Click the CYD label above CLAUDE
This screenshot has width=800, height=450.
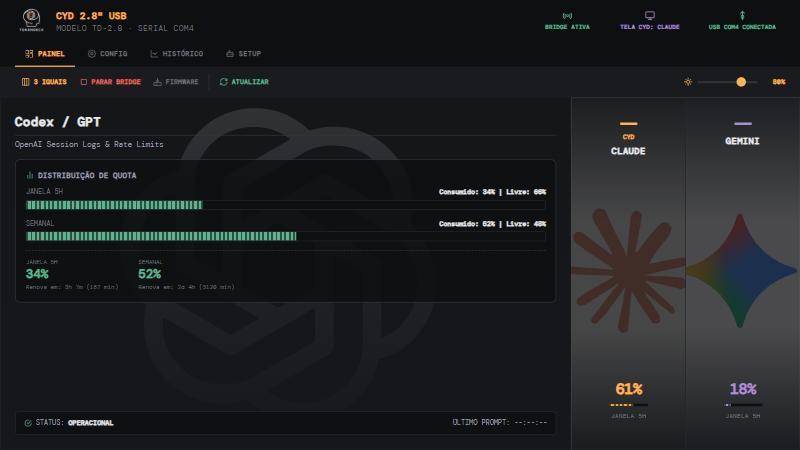pyautogui.click(x=629, y=137)
